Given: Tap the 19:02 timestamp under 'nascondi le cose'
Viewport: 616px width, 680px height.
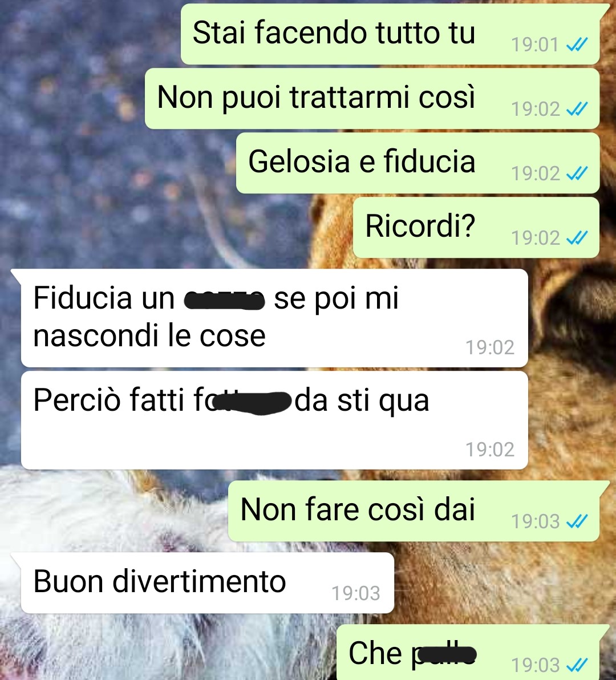Looking at the screenshot, I should 490,347.
